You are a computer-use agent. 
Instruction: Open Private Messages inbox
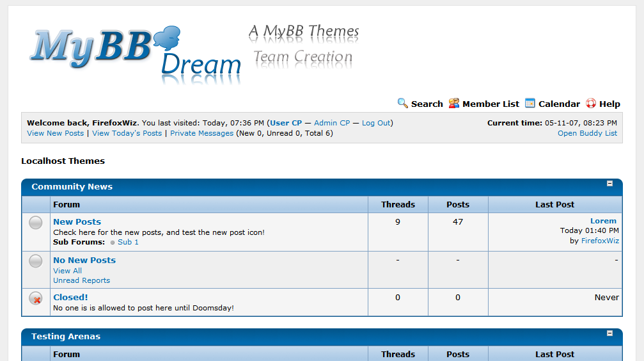click(201, 133)
